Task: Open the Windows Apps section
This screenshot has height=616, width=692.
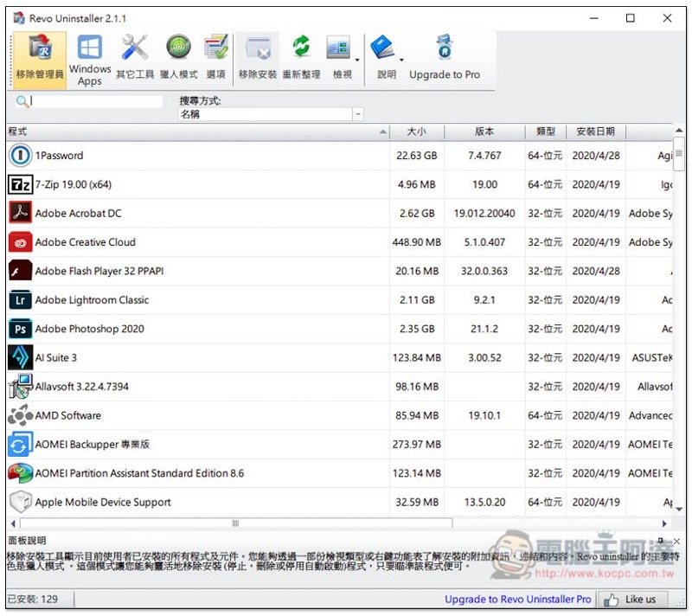Action: (x=90, y=58)
